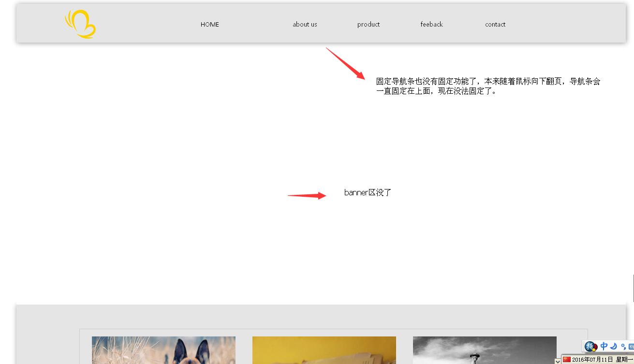The width and height of the screenshot is (634, 364).
Task: Click the 'banner区没了' annotation text
Action: [368, 192]
